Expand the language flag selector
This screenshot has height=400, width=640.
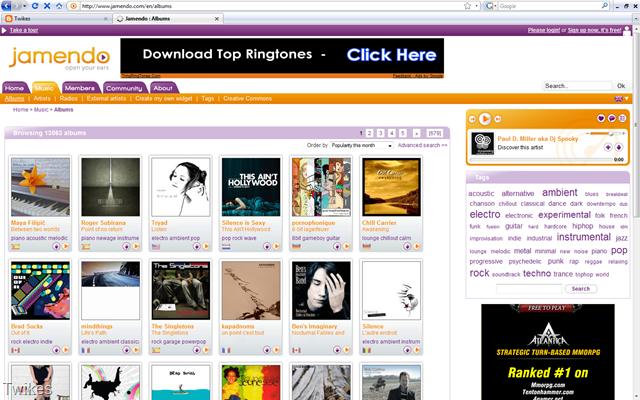(622, 98)
